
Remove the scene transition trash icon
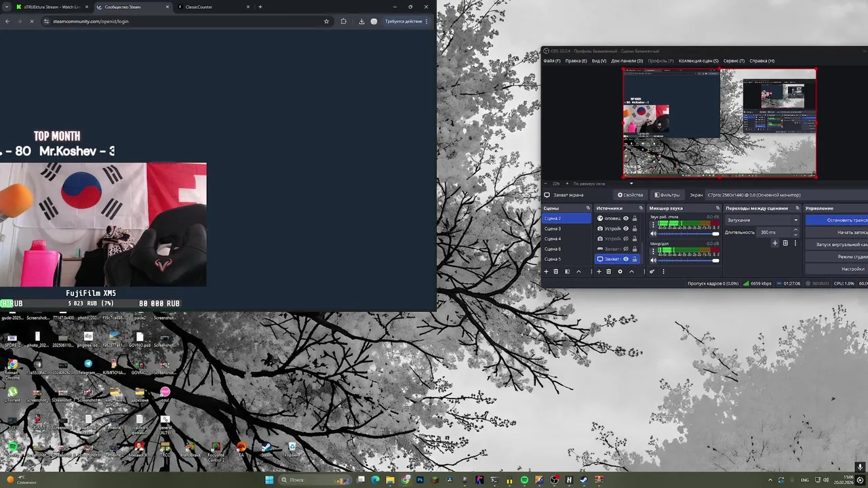[x=785, y=243]
